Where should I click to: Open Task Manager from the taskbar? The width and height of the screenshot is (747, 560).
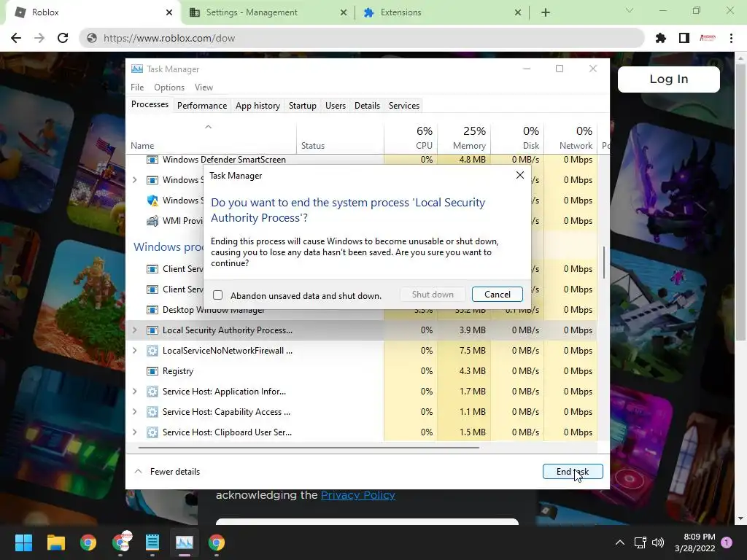point(185,542)
